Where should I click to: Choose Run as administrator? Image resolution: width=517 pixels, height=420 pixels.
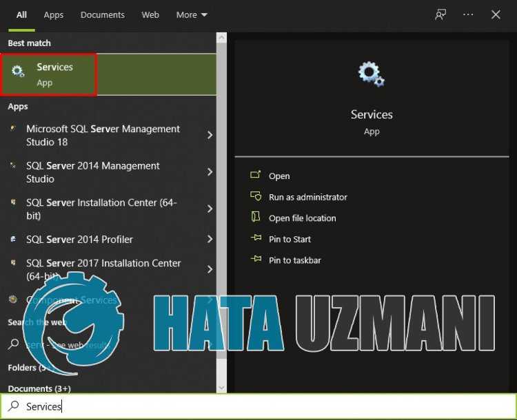308,197
